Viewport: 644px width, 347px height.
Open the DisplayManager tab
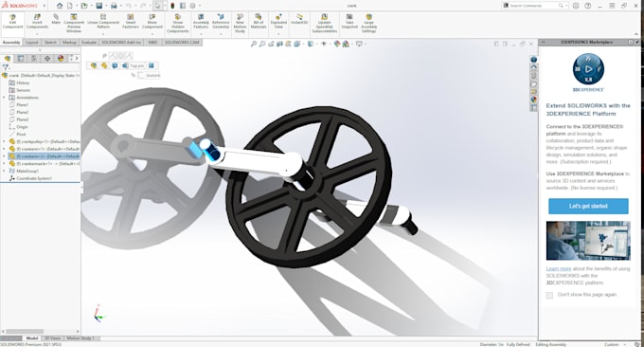coord(61,59)
